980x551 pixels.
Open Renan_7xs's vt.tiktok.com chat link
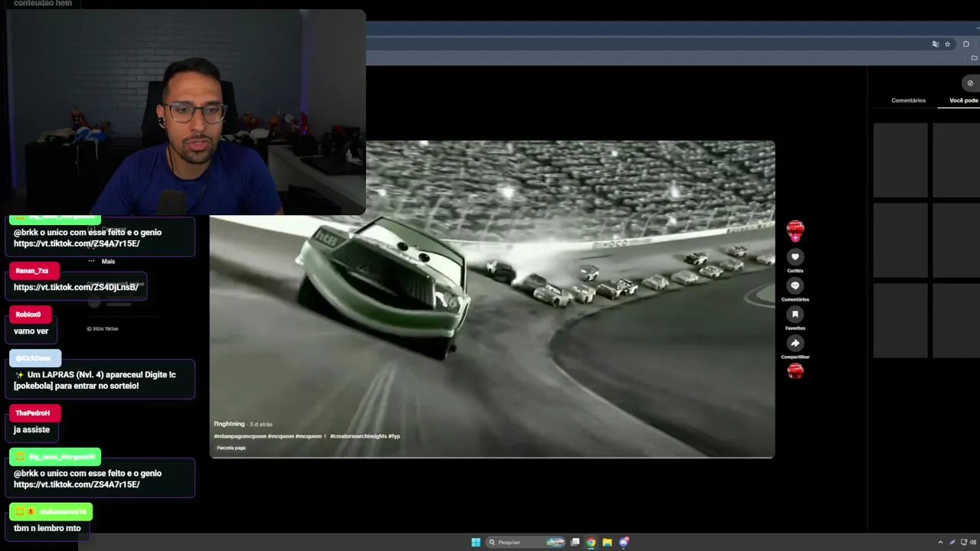pos(76,287)
